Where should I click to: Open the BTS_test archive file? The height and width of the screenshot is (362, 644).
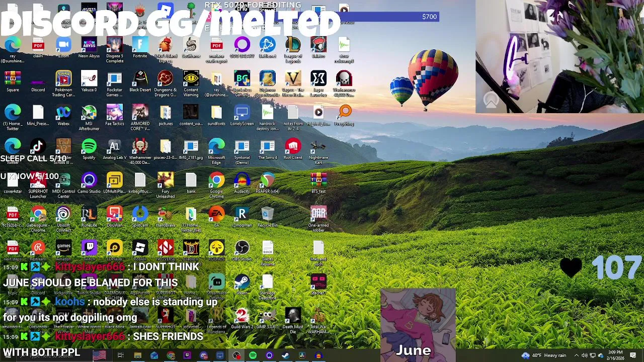pyautogui.click(x=318, y=183)
